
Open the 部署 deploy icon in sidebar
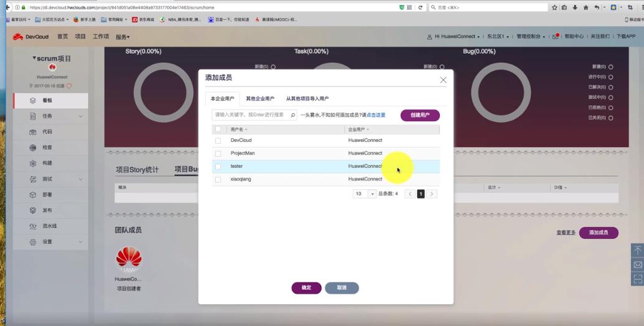click(x=33, y=195)
